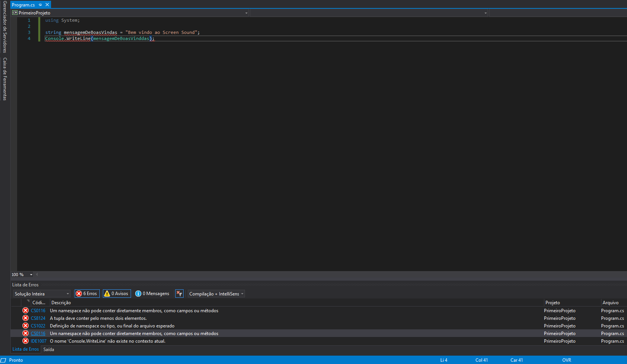Toggle the 6 Erros filter
627x364 pixels.
click(87, 294)
